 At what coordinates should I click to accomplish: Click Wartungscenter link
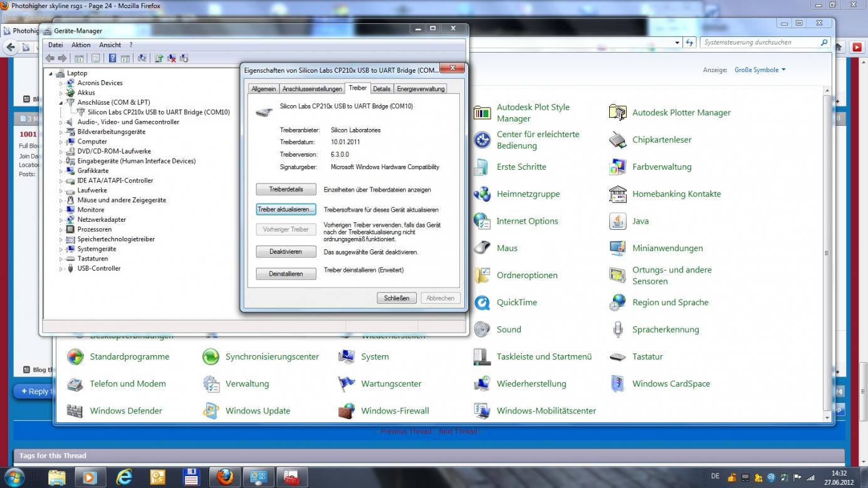pyautogui.click(x=391, y=384)
